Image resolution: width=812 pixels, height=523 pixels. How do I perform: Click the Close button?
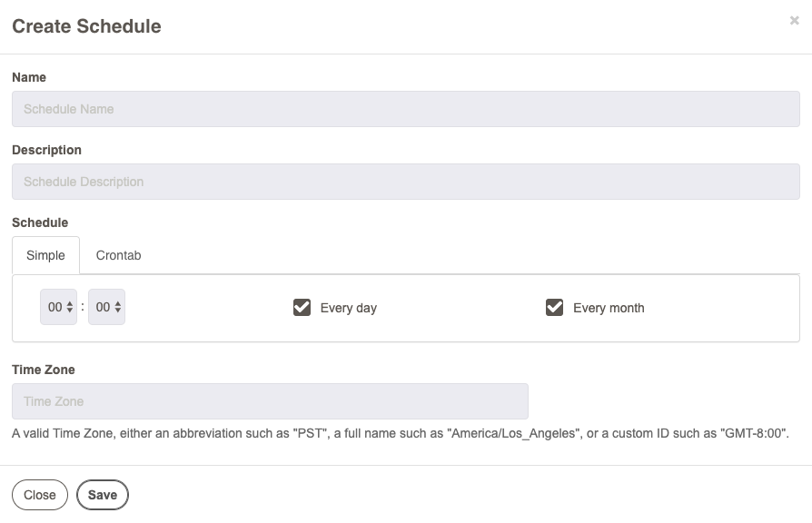click(40, 495)
